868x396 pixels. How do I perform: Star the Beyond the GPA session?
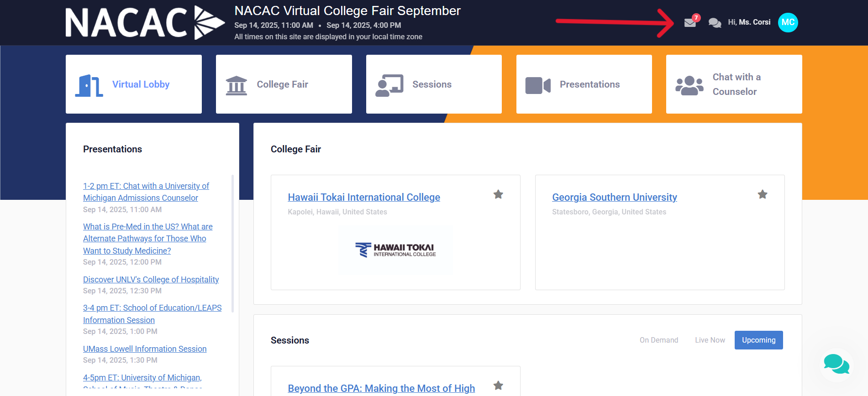[498, 386]
